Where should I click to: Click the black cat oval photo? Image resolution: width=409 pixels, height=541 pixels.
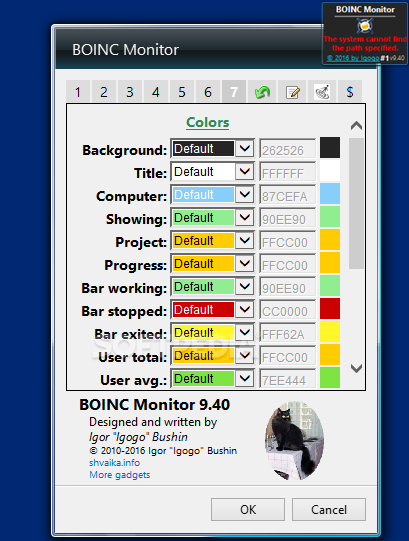294,441
